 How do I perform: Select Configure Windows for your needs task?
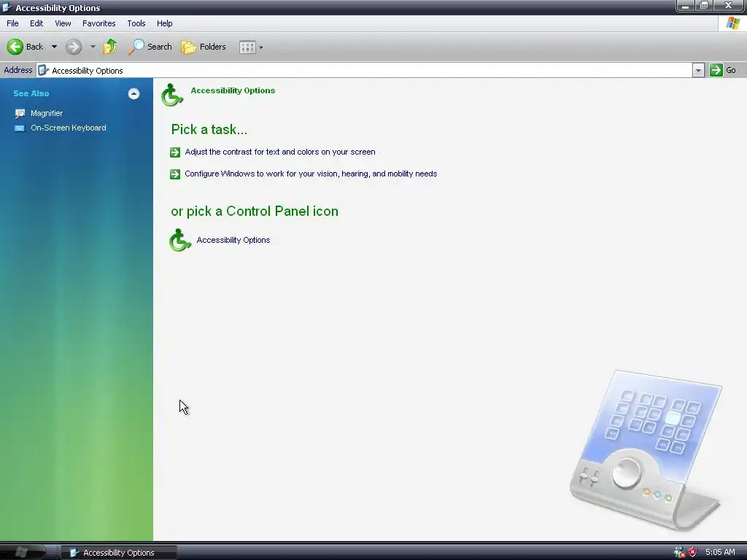pos(311,174)
